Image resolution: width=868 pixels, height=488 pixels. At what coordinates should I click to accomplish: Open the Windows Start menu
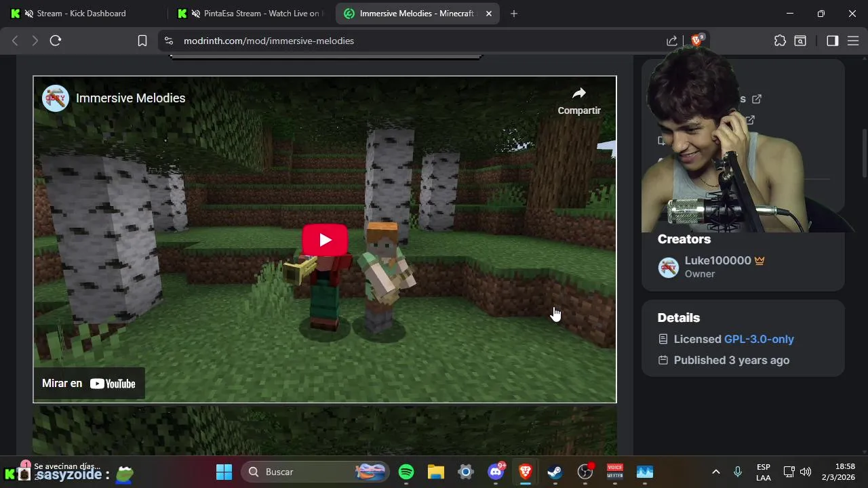click(224, 472)
